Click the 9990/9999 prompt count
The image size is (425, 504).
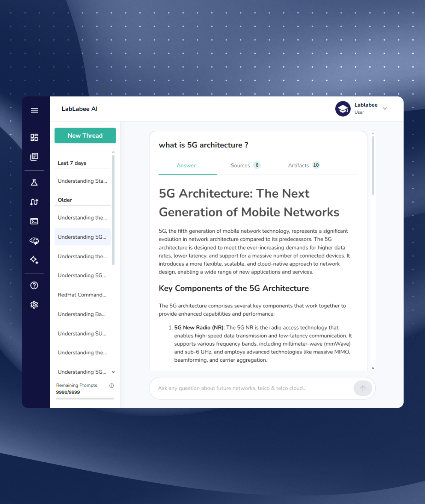(x=68, y=392)
